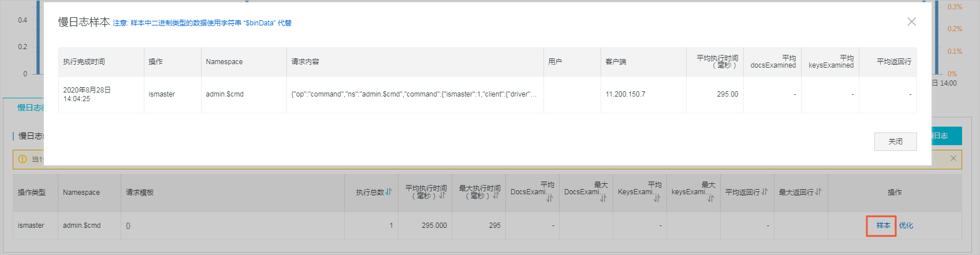Click 请求模板 cell {} in background table
Viewport: 980px width, 255px height.
tap(128, 226)
